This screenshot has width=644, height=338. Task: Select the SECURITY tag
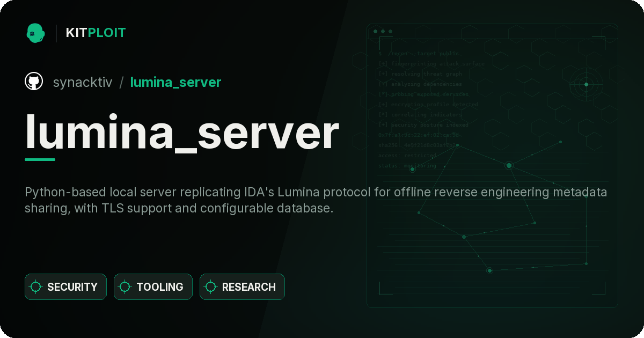[65, 287]
